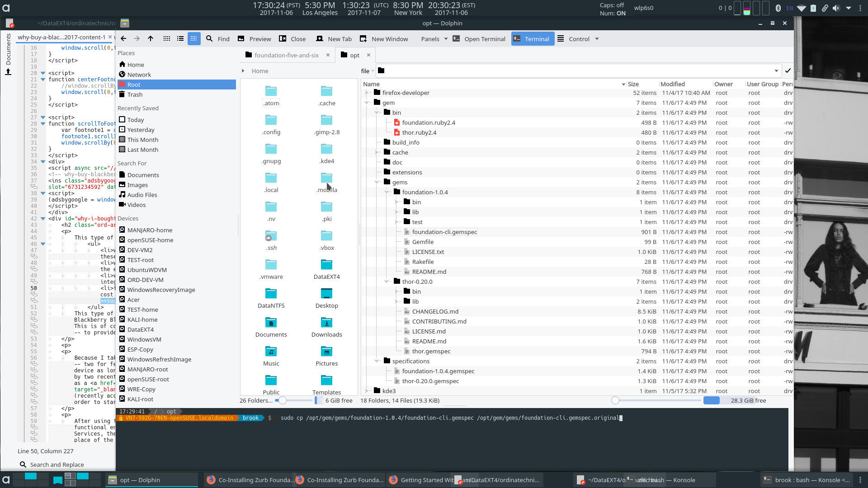The image size is (868, 488).
Task: Open location bar history dropdown
Action: tap(776, 71)
